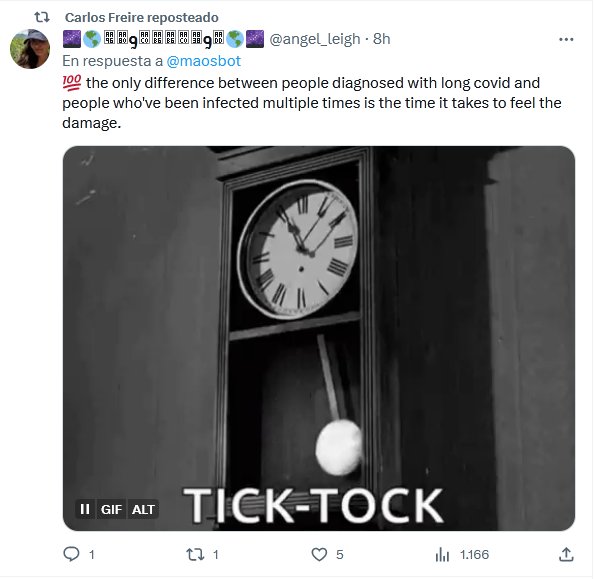Pause the Tick-Tock GIF

(x=85, y=509)
